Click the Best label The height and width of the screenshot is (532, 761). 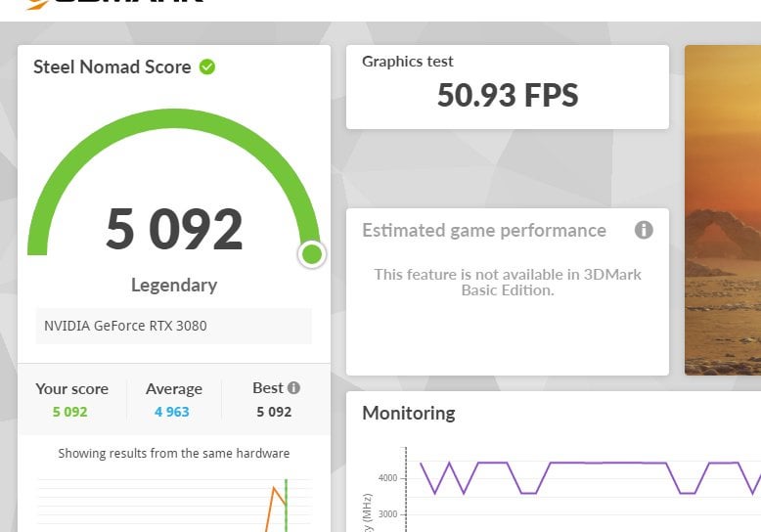[x=267, y=388]
